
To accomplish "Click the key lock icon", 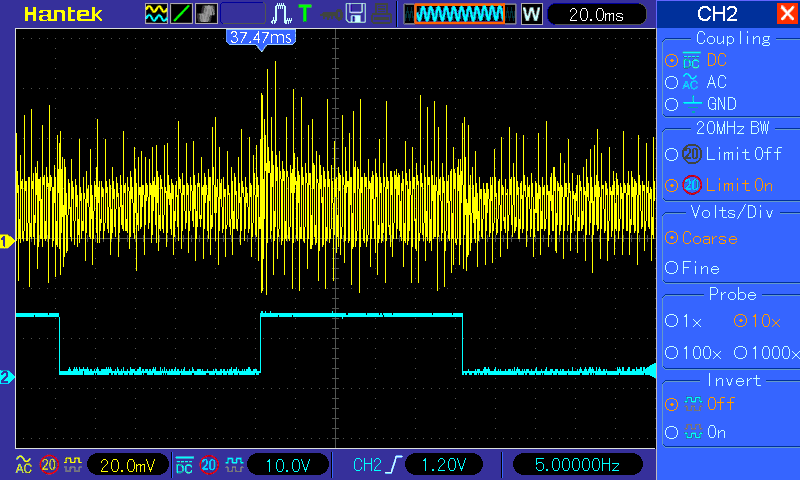I will point(331,14).
